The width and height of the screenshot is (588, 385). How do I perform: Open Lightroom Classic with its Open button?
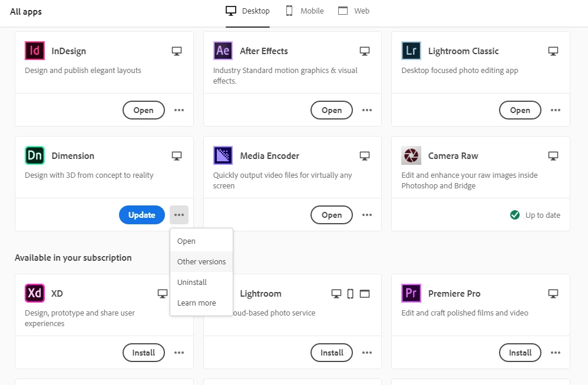pyautogui.click(x=520, y=110)
